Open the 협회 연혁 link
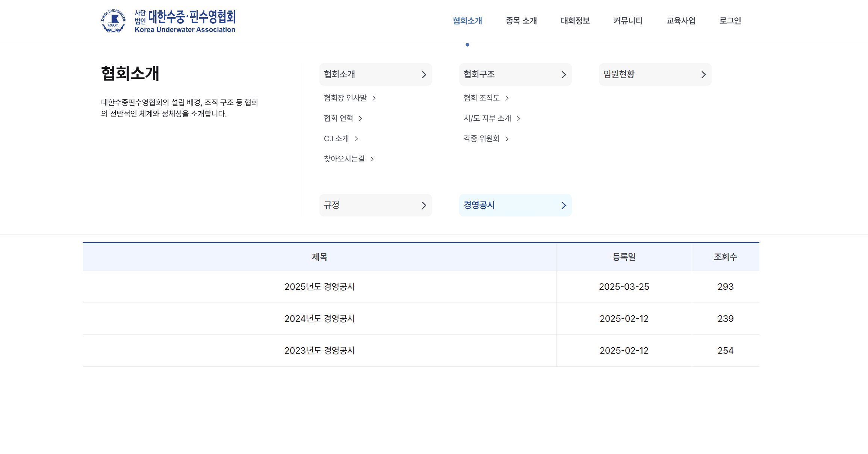 point(339,118)
